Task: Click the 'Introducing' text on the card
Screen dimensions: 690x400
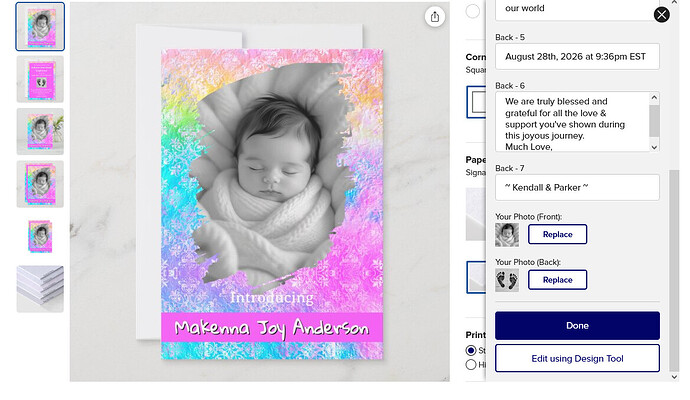Action: 272,298
